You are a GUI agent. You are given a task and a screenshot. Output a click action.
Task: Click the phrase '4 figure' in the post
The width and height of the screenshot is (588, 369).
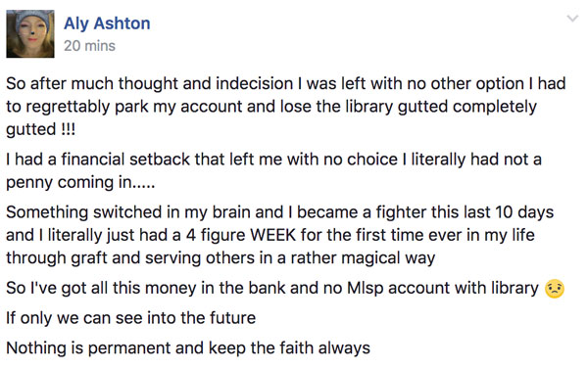(x=216, y=236)
